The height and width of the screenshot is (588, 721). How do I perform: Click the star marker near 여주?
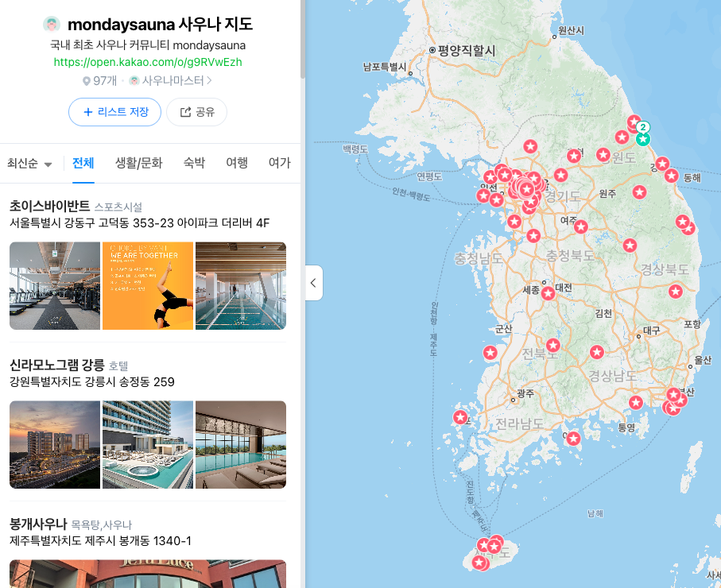(x=581, y=226)
